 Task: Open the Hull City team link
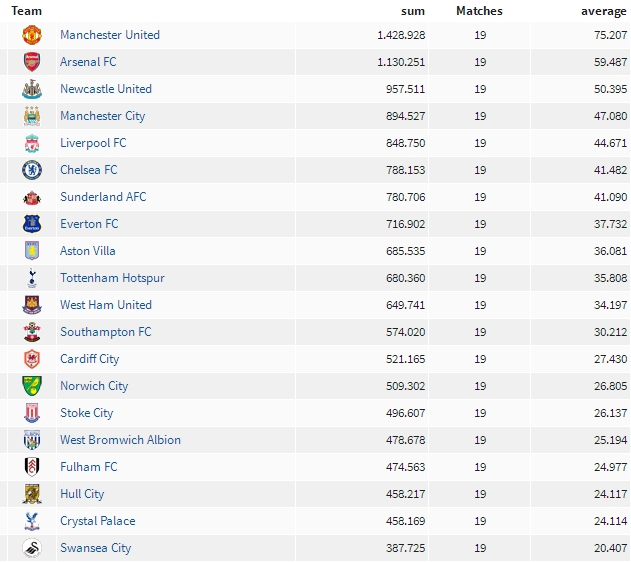click(82, 494)
